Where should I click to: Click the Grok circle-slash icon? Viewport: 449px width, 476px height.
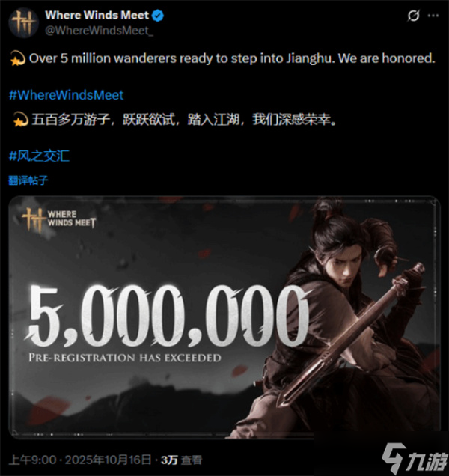pyautogui.click(x=413, y=16)
